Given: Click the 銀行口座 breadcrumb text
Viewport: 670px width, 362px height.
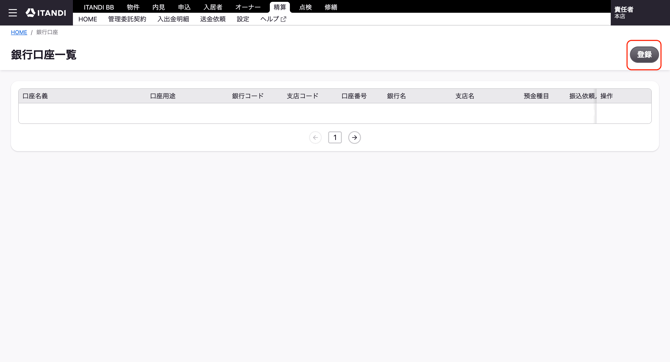Looking at the screenshot, I should click(x=47, y=32).
